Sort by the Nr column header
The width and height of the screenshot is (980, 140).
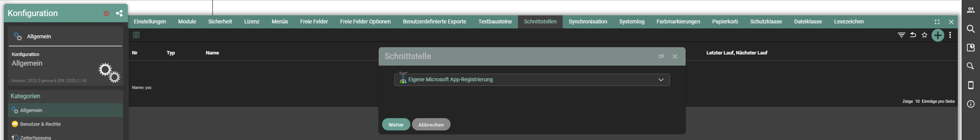click(135, 53)
